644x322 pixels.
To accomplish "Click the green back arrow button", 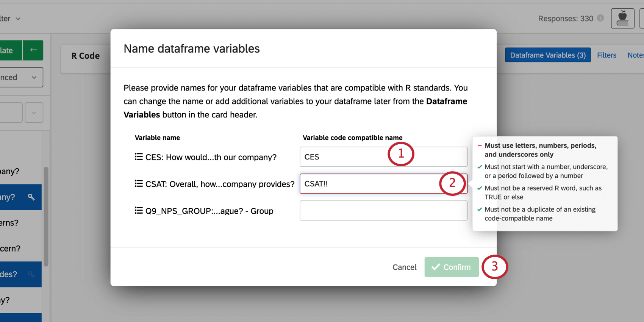I will click(33, 50).
